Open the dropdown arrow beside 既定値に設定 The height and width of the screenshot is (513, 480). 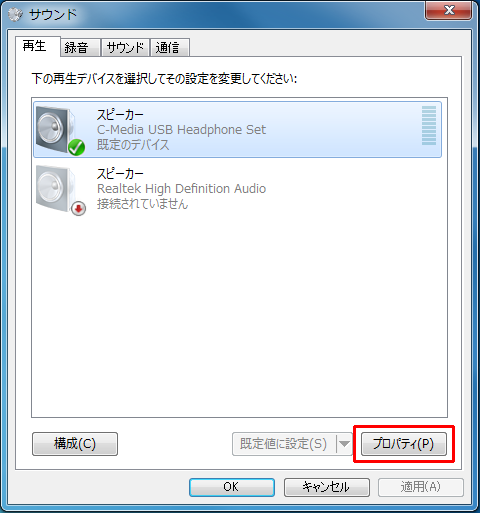(344, 444)
